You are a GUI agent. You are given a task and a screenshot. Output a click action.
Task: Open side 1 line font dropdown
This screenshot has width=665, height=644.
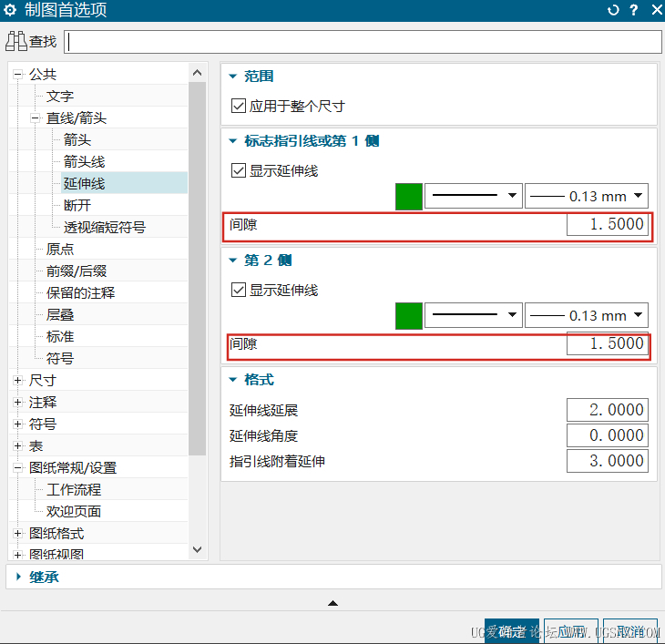pyautogui.click(x=474, y=196)
